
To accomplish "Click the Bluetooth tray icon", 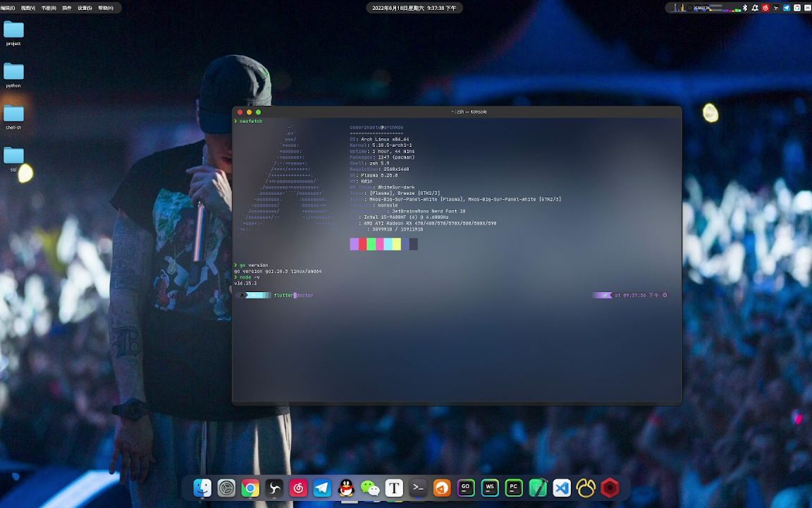I will [744, 8].
